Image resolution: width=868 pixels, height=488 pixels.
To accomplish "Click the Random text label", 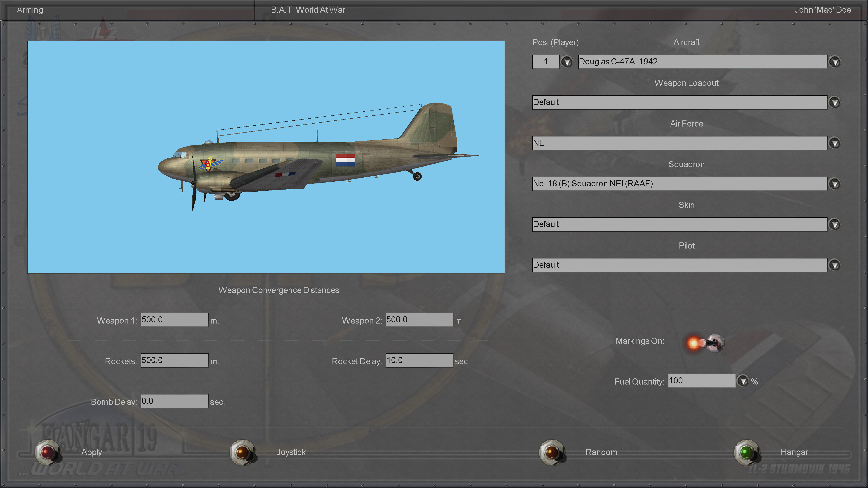I will click(x=601, y=452).
